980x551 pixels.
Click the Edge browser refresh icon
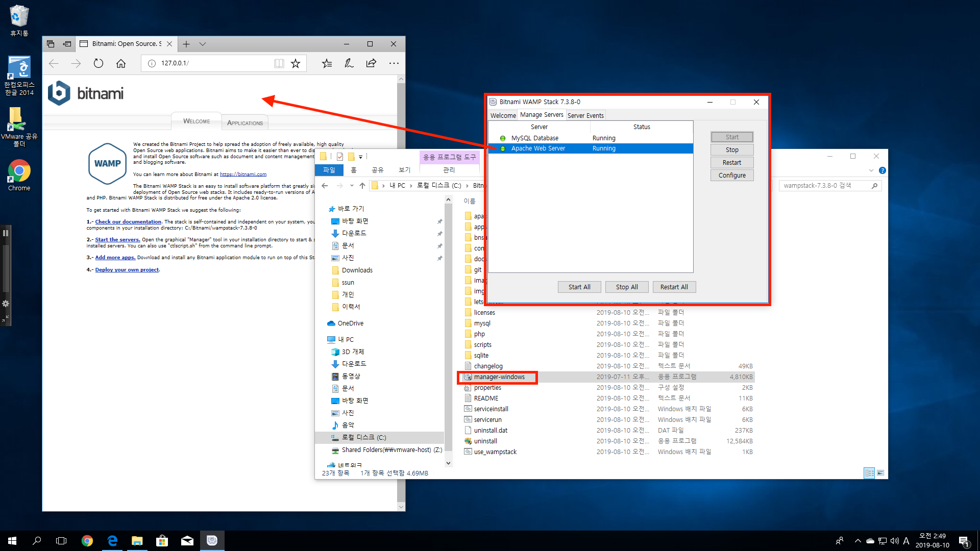99,63
